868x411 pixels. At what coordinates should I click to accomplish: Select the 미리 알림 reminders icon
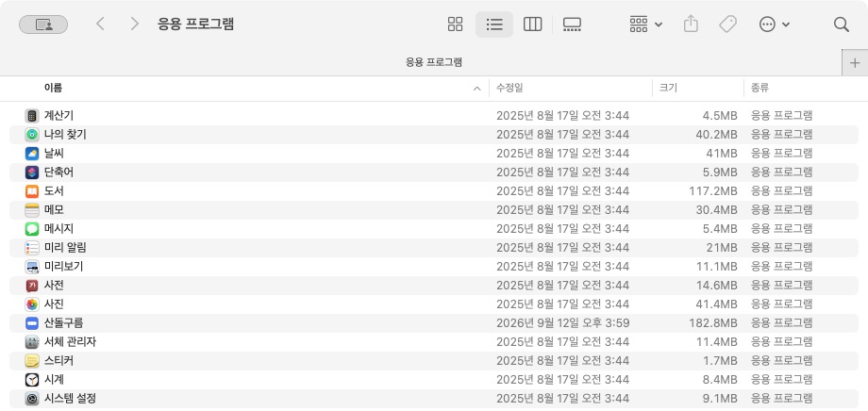click(32, 248)
